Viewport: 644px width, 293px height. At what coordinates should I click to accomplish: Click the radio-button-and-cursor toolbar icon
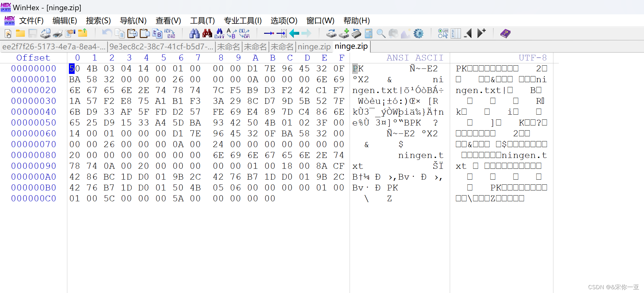[443, 33]
